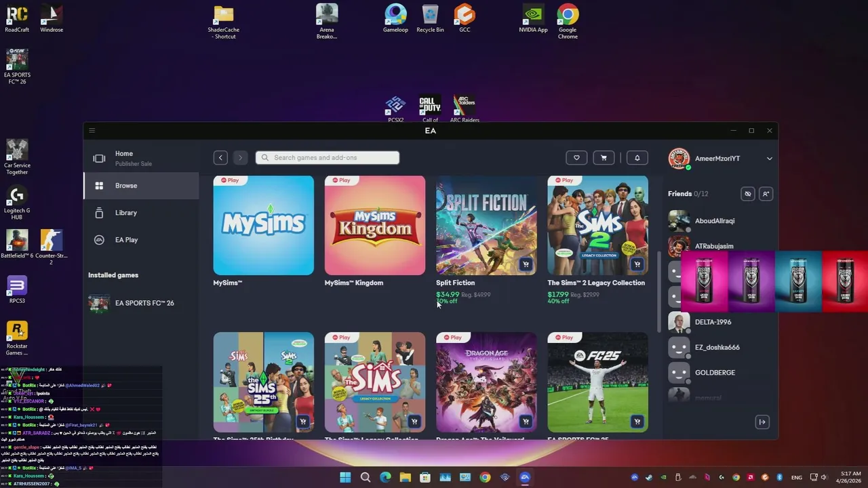This screenshot has height=488, width=868.
Task: Click the AmeerMzoriYT profile avatar
Action: pyautogui.click(x=679, y=159)
